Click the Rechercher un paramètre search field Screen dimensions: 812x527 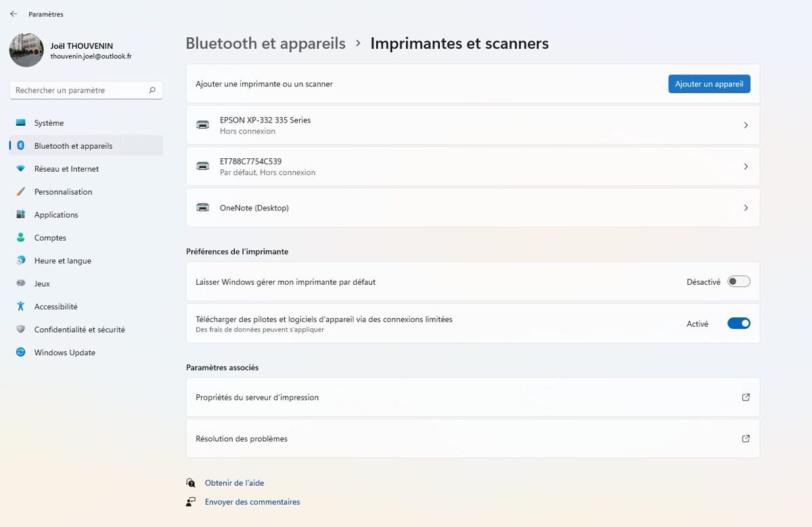[x=86, y=90]
